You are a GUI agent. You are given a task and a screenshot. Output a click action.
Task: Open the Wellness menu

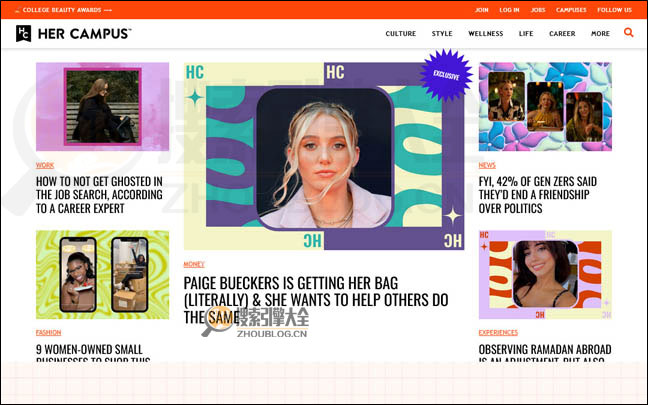486,33
